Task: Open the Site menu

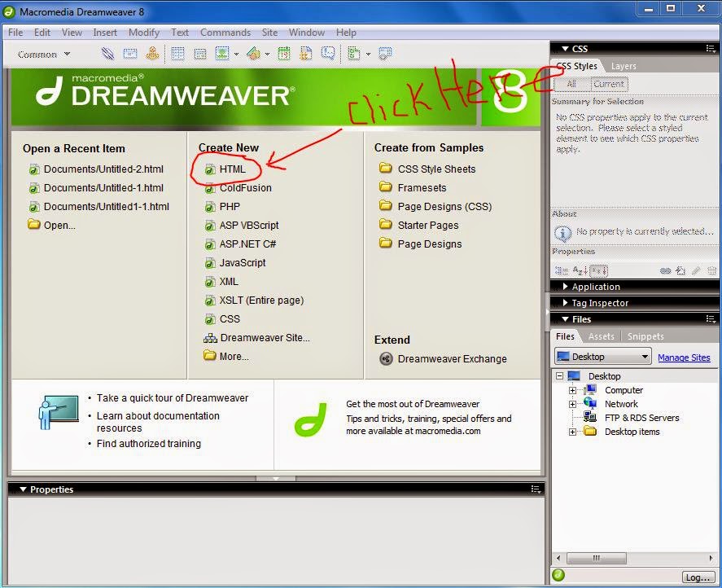Action: [x=269, y=33]
